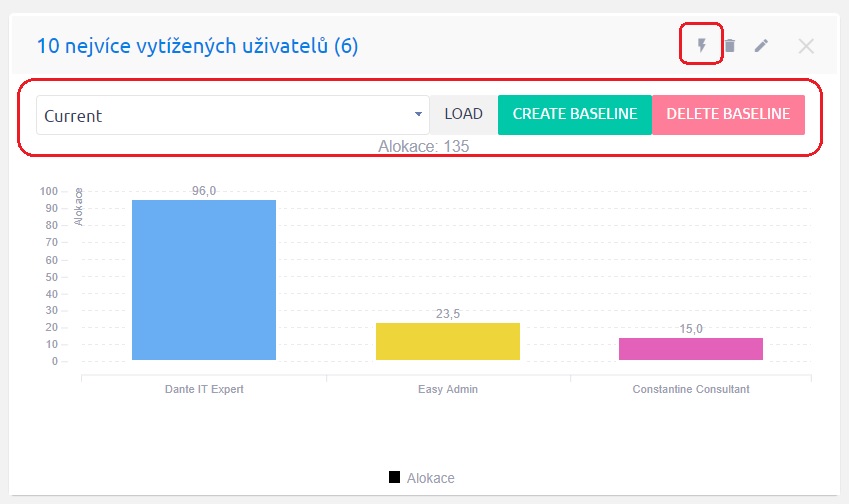Select the yellow bar for Easy Admin
Viewport: 849px width, 504px height.
(x=448, y=341)
